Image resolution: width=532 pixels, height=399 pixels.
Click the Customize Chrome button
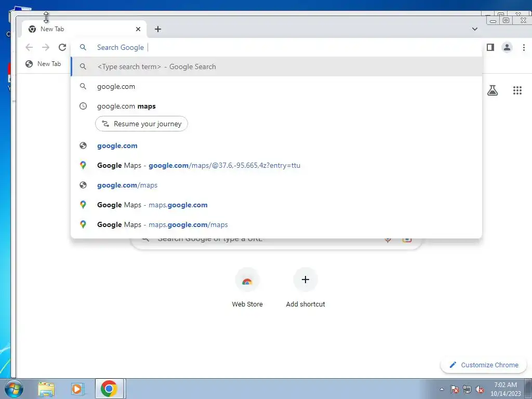point(484,365)
